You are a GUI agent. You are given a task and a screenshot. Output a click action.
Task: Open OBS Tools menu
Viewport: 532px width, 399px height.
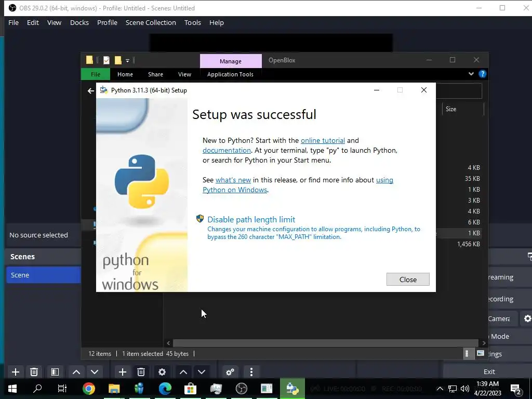coord(193,22)
